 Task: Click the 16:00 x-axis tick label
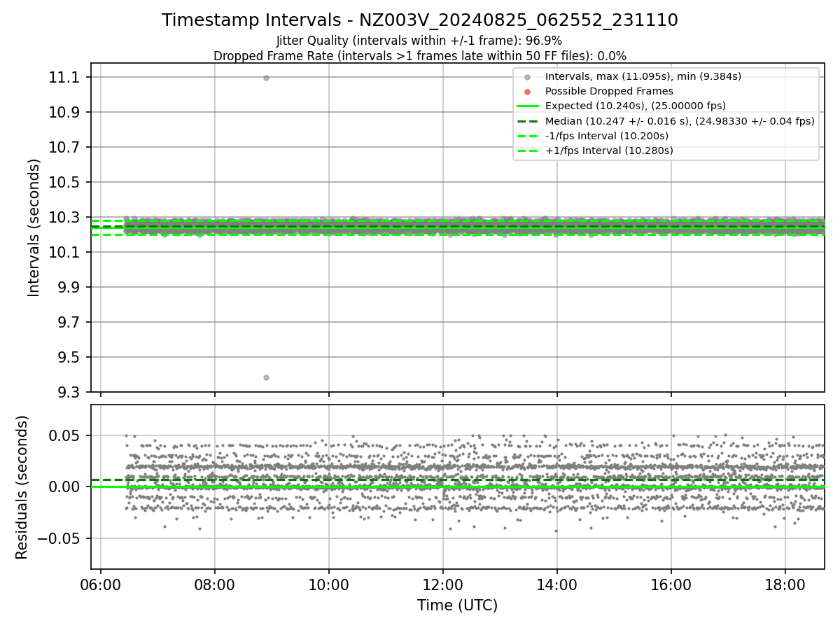pos(671,584)
